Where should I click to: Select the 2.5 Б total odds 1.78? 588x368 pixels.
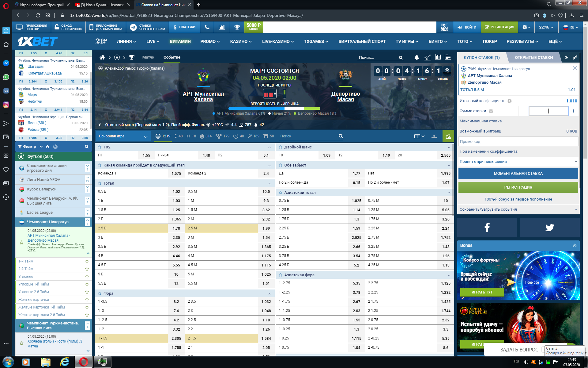[176, 228]
